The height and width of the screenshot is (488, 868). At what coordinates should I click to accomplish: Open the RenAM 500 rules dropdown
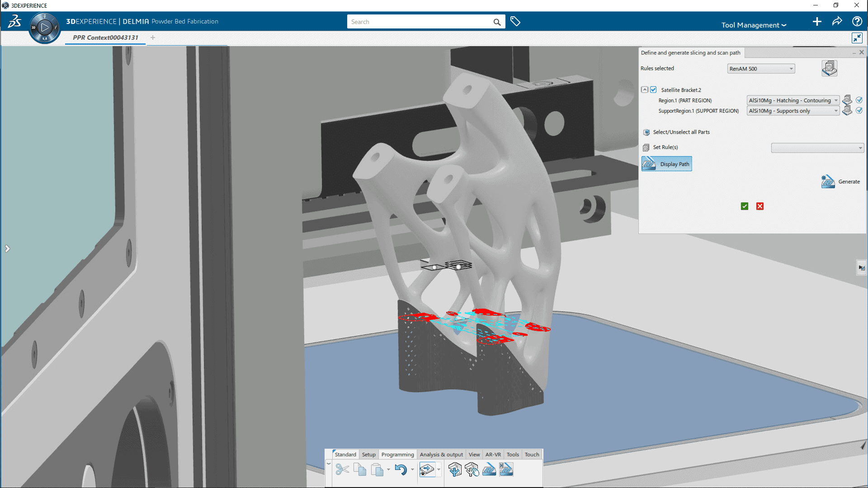(x=761, y=69)
